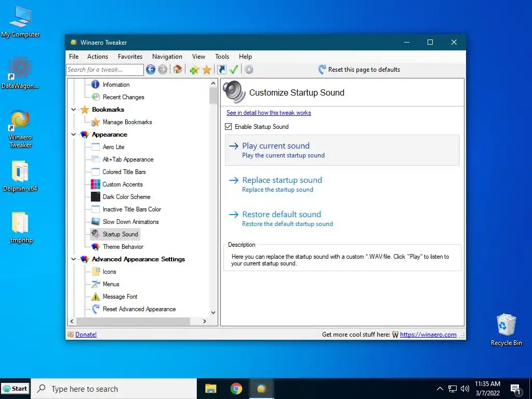Collapse the Appearance tree group
This screenshot has height=399, width=532.
[73, 135]
